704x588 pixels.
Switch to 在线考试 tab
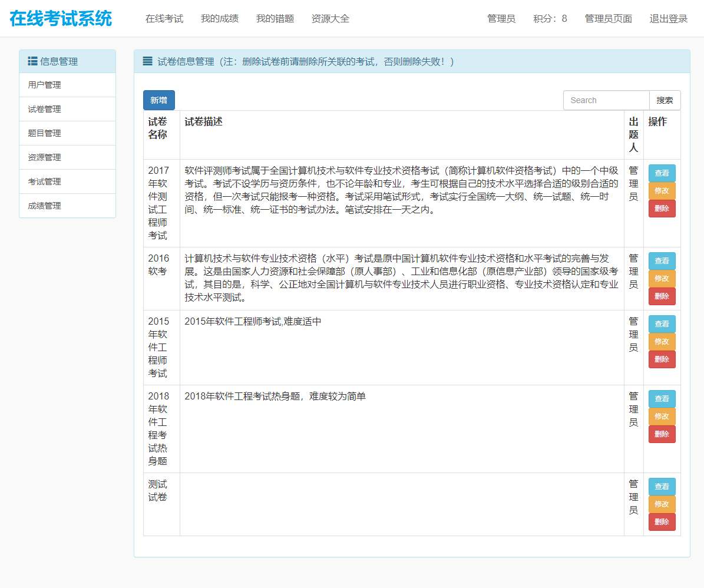click(164, 18)
